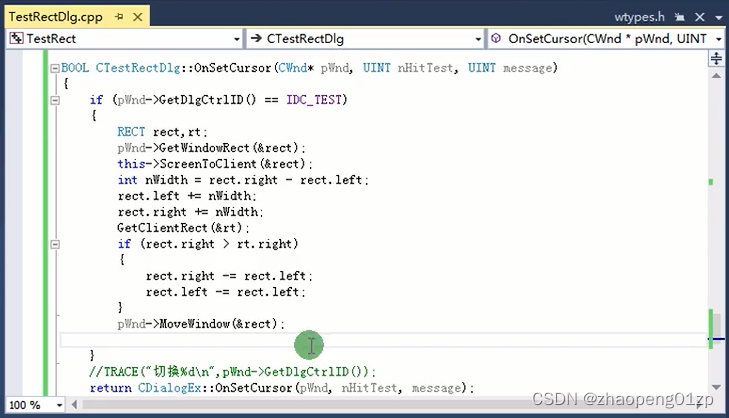Click the CTestRectDlg class arrow icon

(256, 39)
